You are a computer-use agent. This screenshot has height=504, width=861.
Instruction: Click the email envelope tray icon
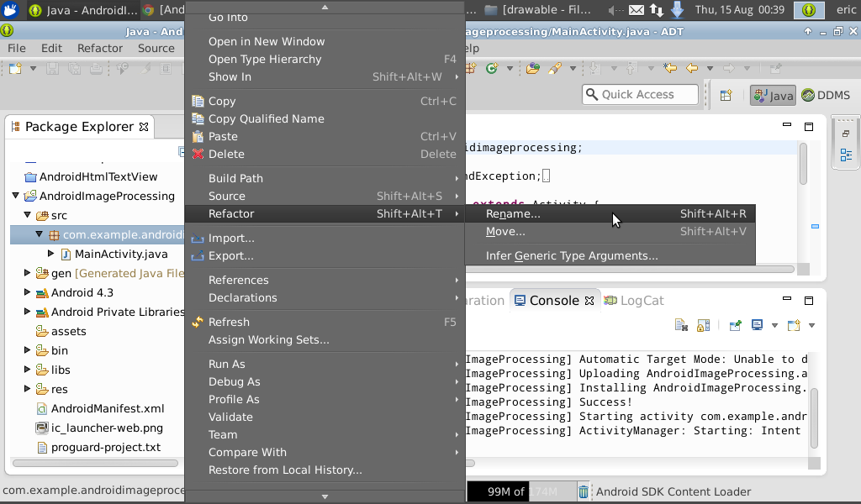636,10
